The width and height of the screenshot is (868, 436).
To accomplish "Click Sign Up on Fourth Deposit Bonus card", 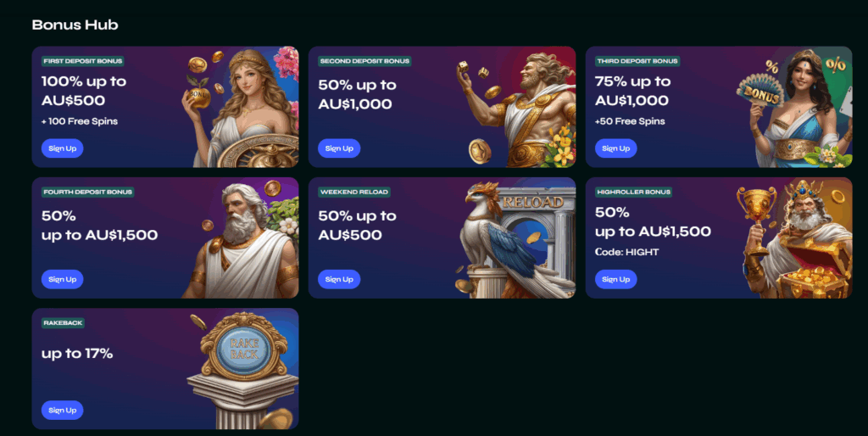I will (62, 279).
